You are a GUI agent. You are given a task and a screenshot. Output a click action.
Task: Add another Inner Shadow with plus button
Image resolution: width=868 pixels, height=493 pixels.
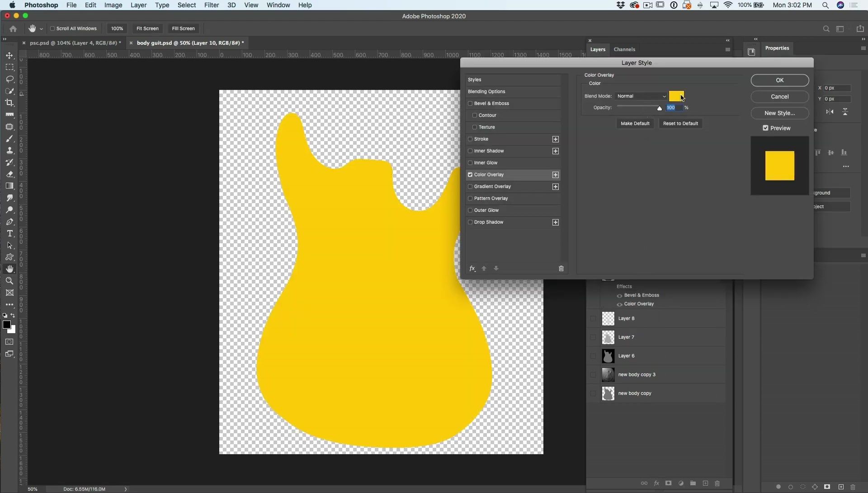tap(556, 151)
